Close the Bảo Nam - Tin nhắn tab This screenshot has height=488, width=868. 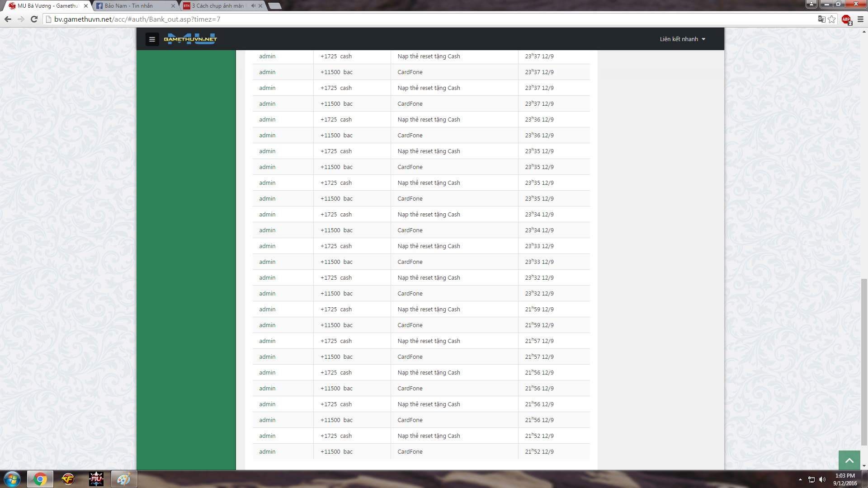173,6
